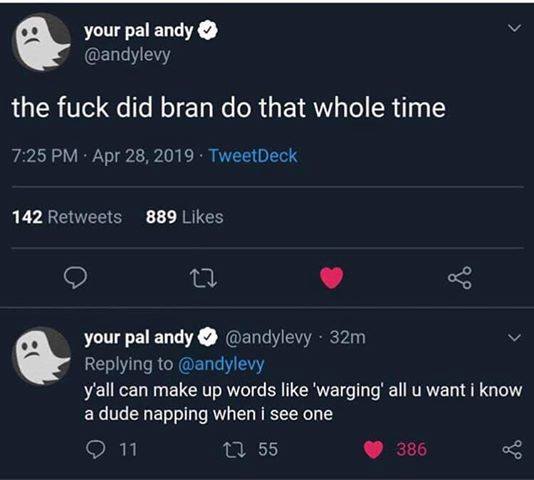Screen dimensions: 534x480
Task: Click the ghost avatar on main tweet
Action: [41, 42]
